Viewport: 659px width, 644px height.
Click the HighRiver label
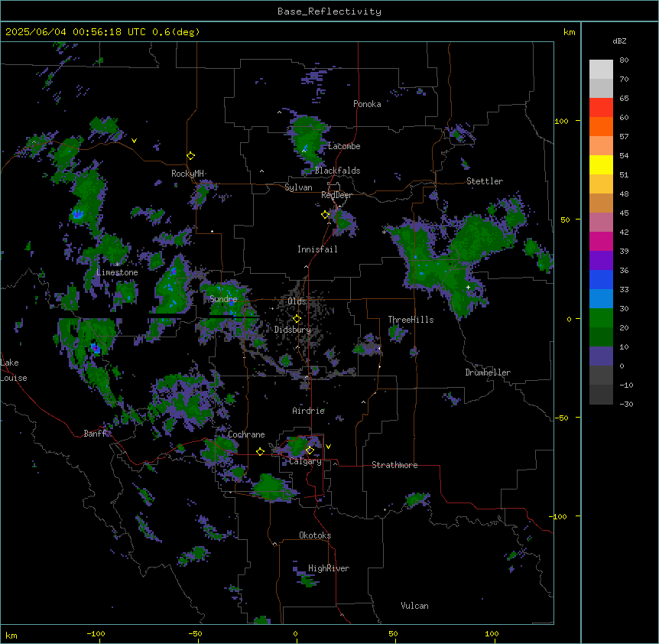pos(329,568)
